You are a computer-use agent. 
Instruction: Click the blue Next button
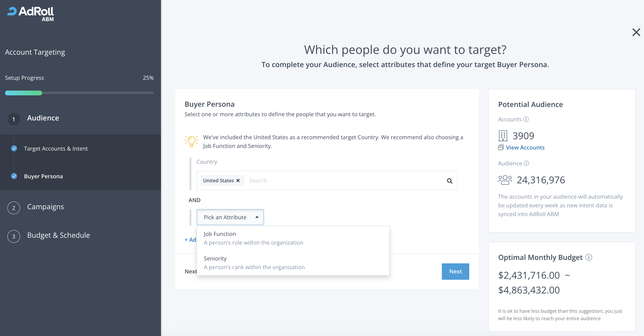pos(455,271)
